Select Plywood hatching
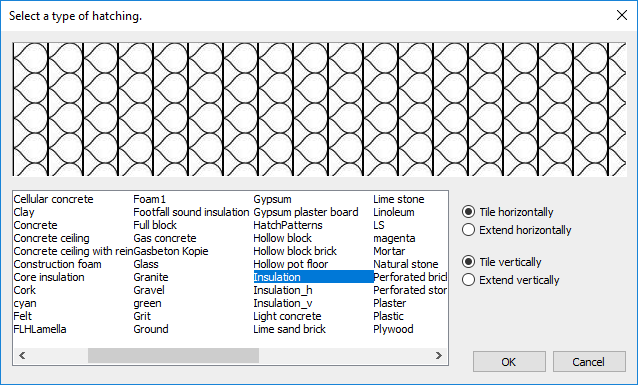This screenshot has height=385, width=638. pos(393,330)
